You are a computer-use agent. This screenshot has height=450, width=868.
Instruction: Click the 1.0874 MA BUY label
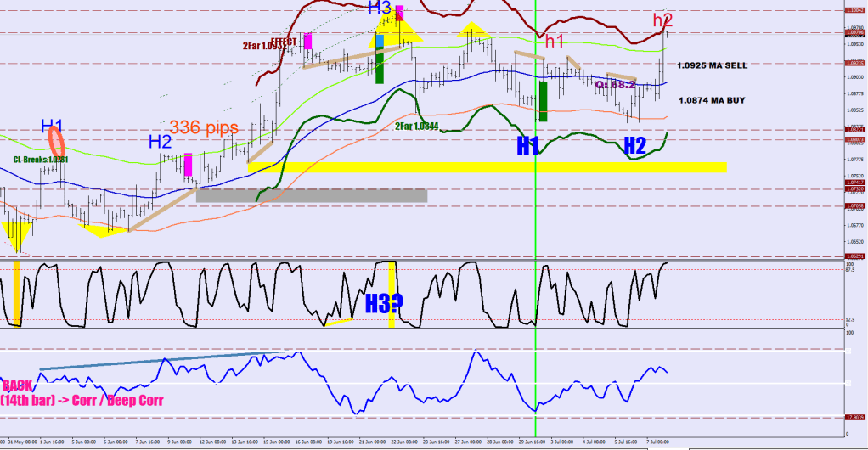[x=711, y=100]
